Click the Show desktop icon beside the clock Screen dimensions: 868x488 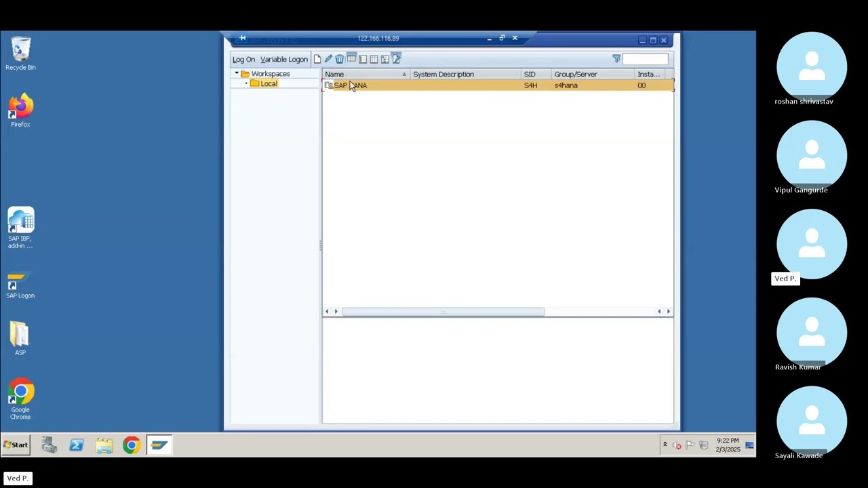(749, 445)
